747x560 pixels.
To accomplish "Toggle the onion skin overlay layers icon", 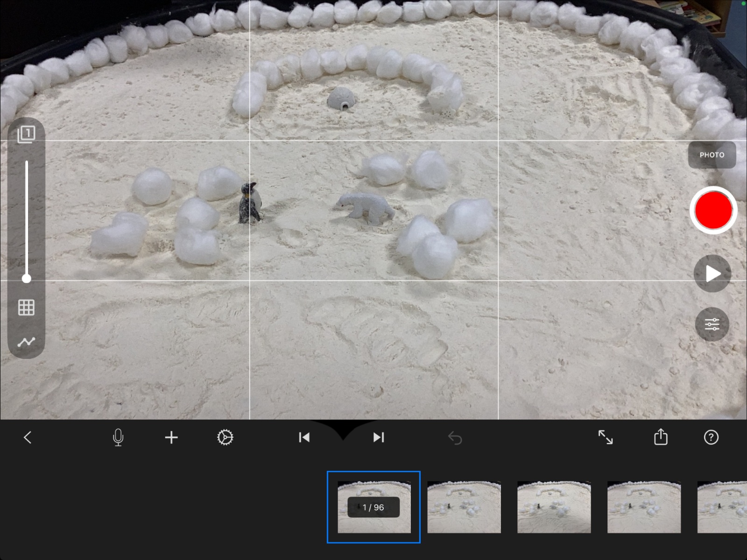I will 26,134.
